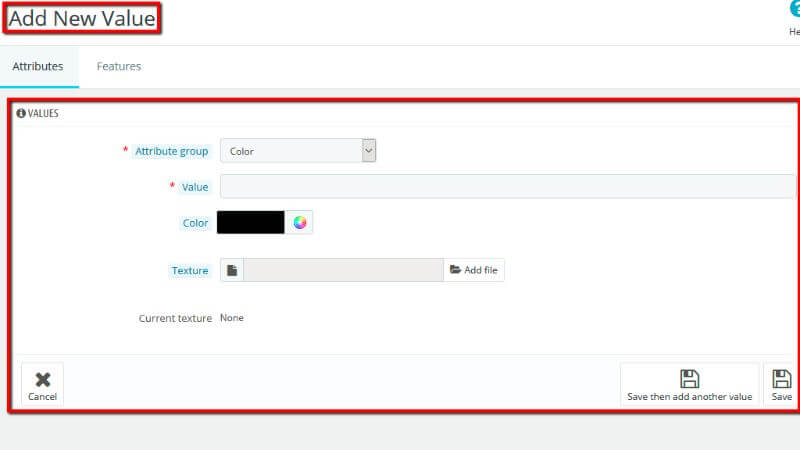Click the 'None' current texture value
Image resolution: width=800 pixels, height=450 pixels.
click(232, 317)
